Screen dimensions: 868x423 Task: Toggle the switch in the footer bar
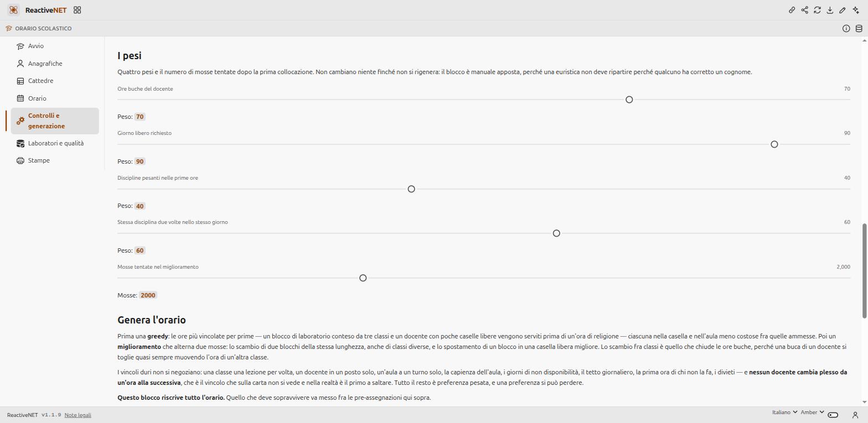click(833, 415)
